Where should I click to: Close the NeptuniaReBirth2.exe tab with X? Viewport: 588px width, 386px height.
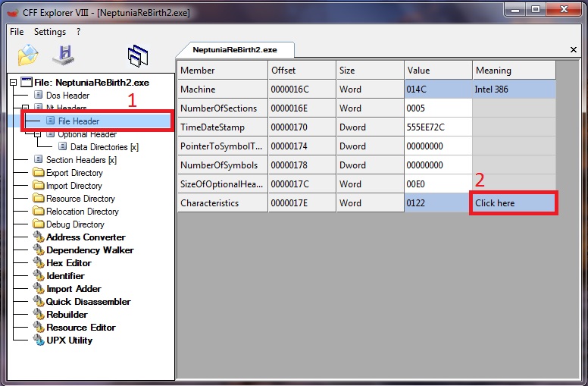point(574,49)
